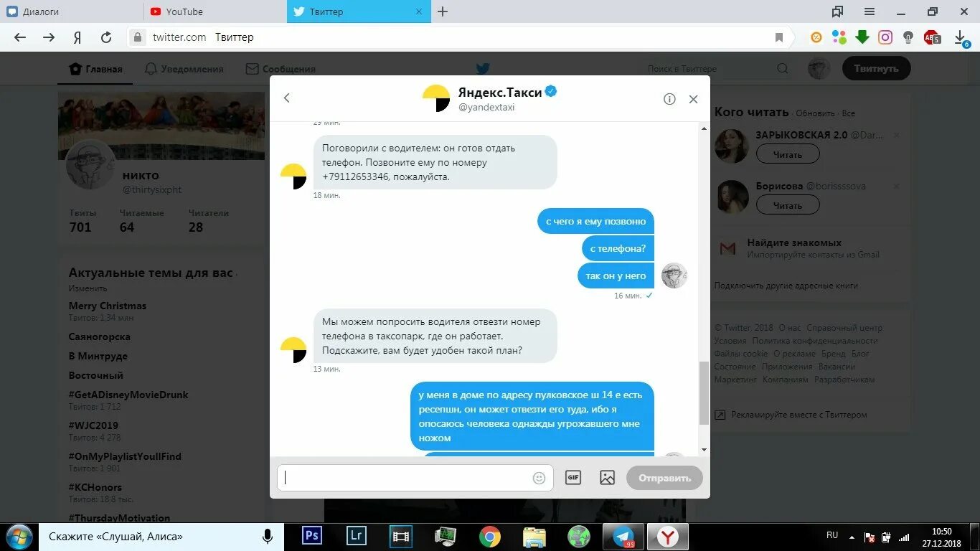Launch Lightroom from taskbar

(x=357, y=536)
